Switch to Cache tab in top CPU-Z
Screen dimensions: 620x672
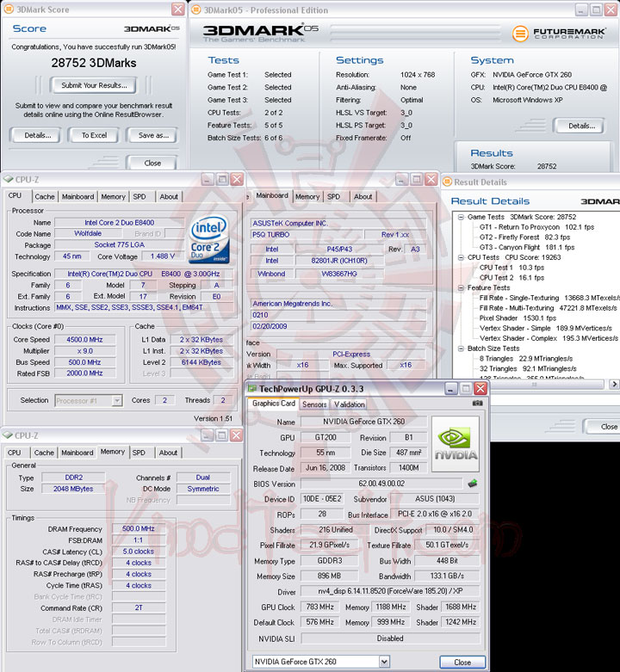tap(45, 197)
